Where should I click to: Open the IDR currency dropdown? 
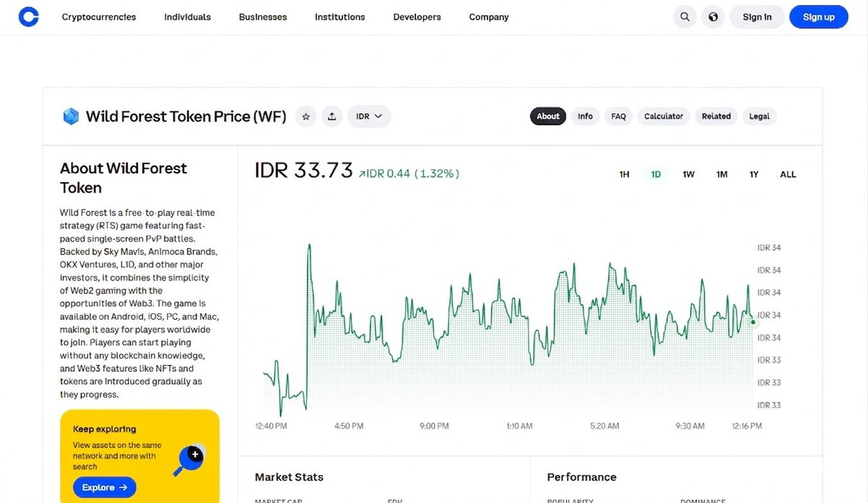[x=369, y=116]
